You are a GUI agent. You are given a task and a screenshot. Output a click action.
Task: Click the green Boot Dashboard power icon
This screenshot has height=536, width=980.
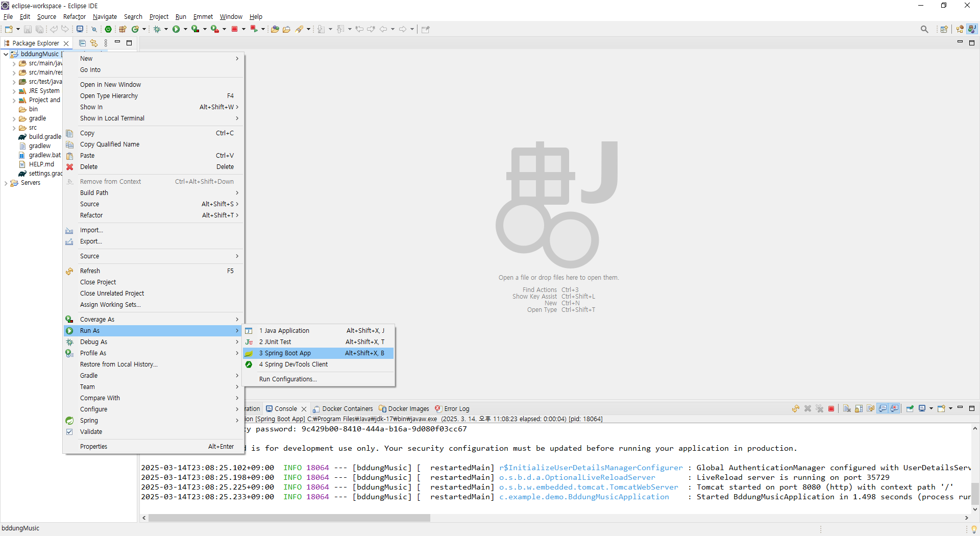(x=108, y=29)
